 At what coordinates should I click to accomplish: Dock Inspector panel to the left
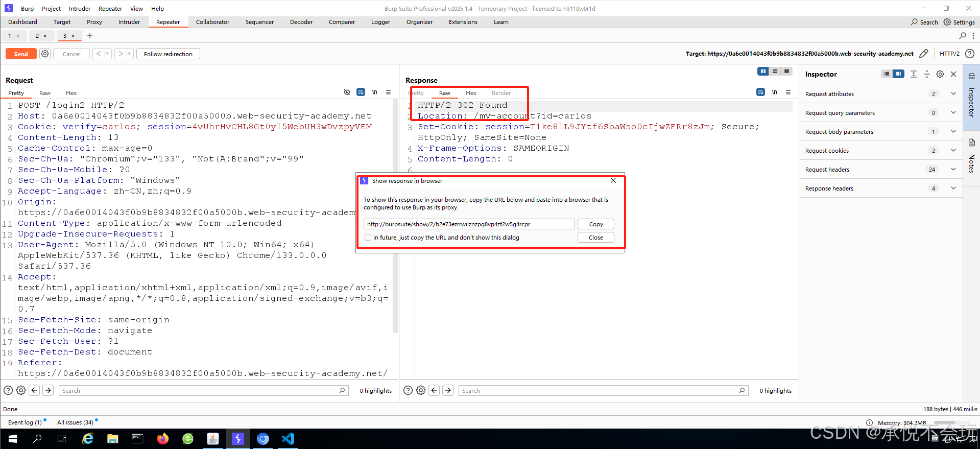tap(887, 74)
